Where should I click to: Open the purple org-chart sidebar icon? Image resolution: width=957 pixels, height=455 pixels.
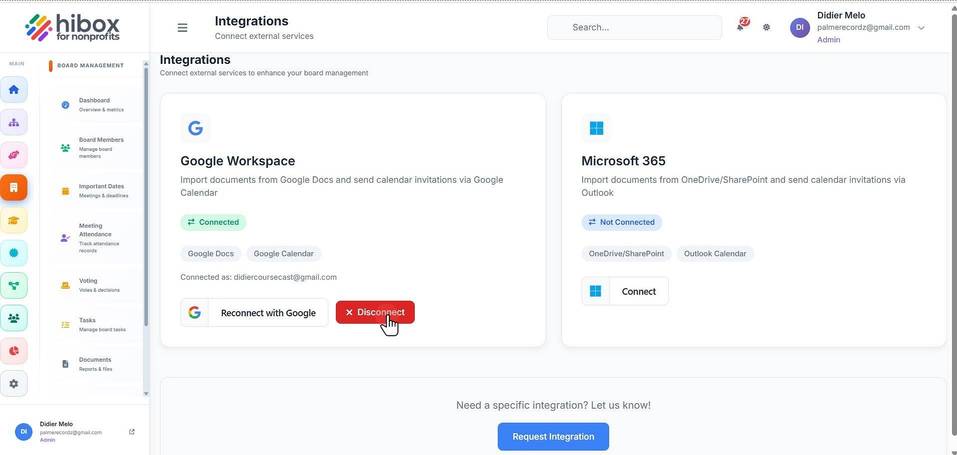point(14,122)
